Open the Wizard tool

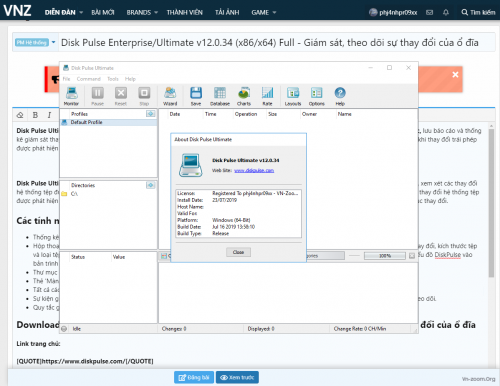pyautogui.click(x=170, y=96)
